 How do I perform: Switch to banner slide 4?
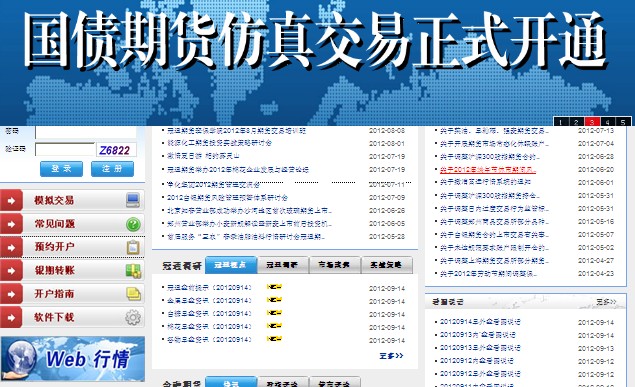pyautogui.click(x=607, y=122)
